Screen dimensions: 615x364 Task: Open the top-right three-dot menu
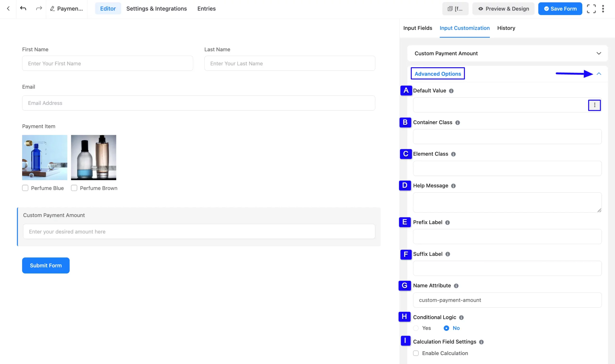click(603, 9)
